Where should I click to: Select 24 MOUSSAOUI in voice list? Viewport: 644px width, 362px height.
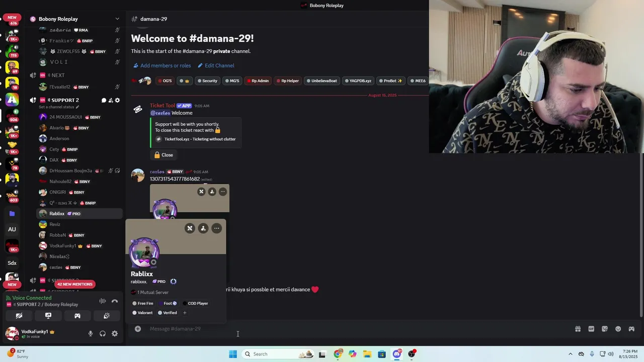tap(79, 117)
